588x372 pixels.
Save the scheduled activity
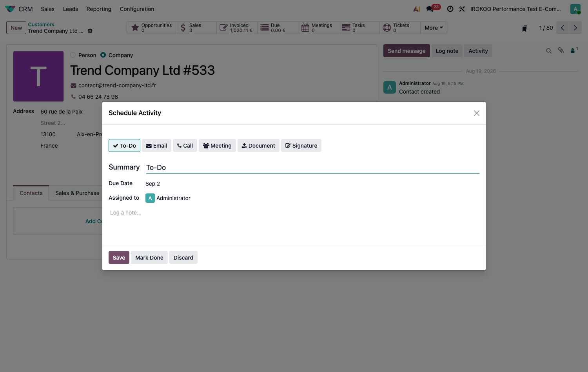click(119, 258)
